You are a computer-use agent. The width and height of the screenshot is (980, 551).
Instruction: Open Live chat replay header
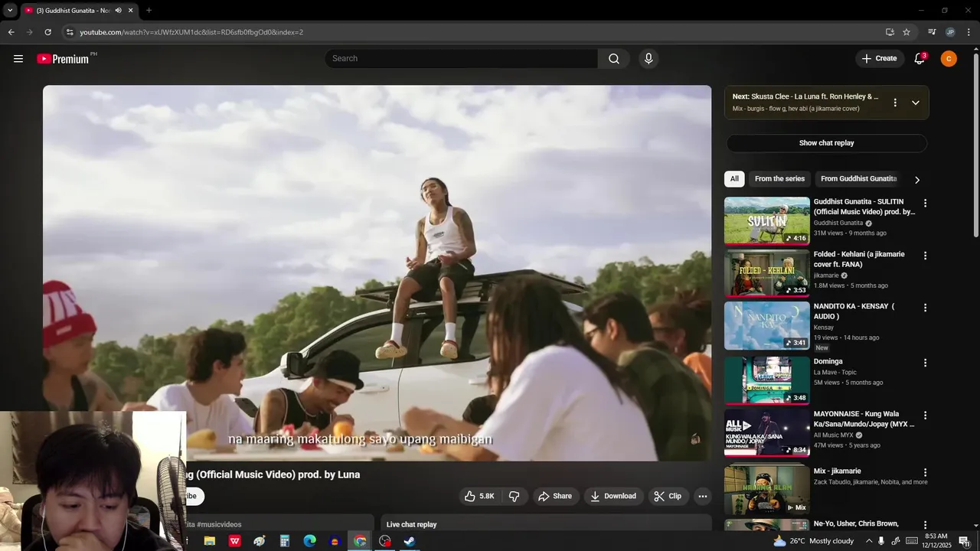tap(411, 525)
